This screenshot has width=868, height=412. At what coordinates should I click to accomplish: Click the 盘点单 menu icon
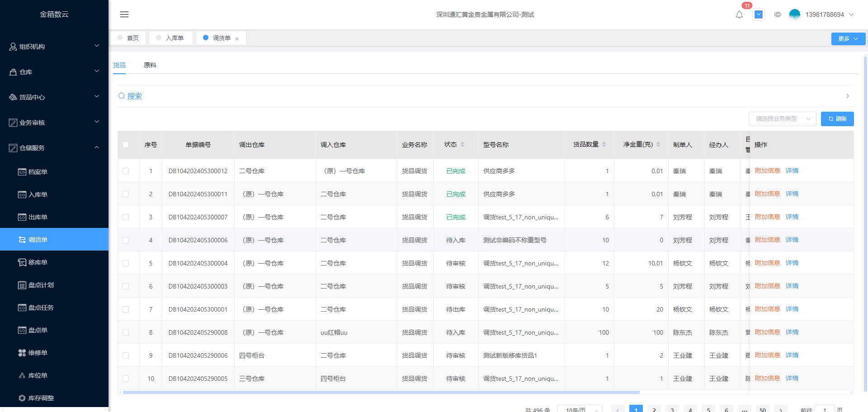pos(22,330)
